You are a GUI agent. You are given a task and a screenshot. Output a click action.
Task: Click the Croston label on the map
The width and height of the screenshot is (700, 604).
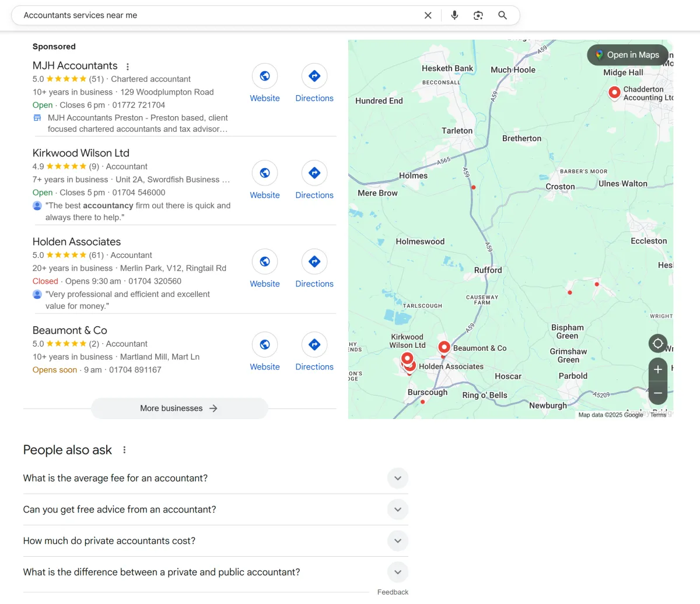click(x=560, y=187)
